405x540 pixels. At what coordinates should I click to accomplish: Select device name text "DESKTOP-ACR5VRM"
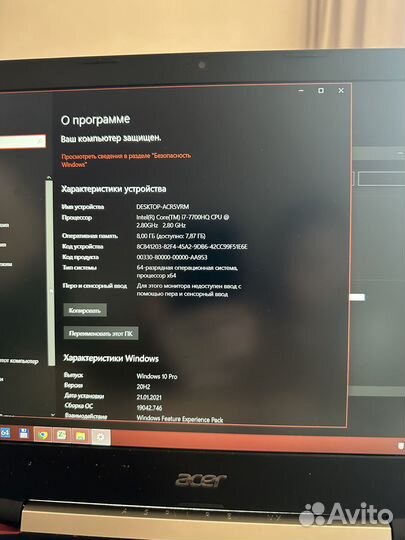click(163, 207)
